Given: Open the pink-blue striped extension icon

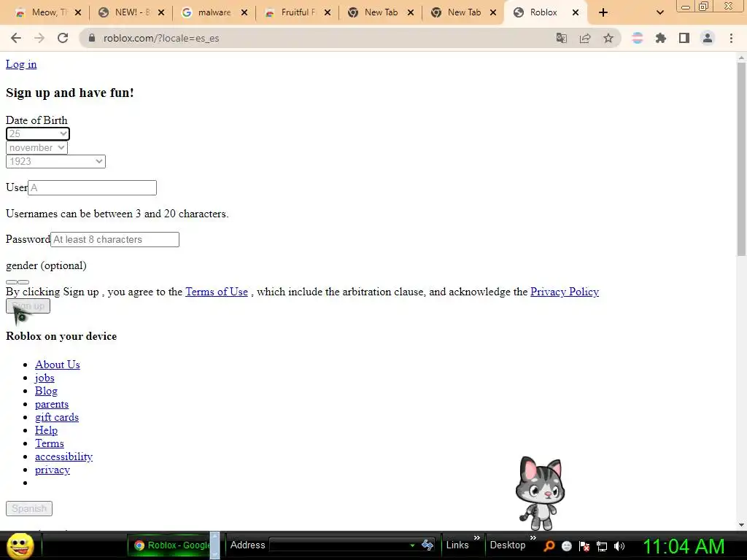Looking at the screenshot, I should pos(638,38).
